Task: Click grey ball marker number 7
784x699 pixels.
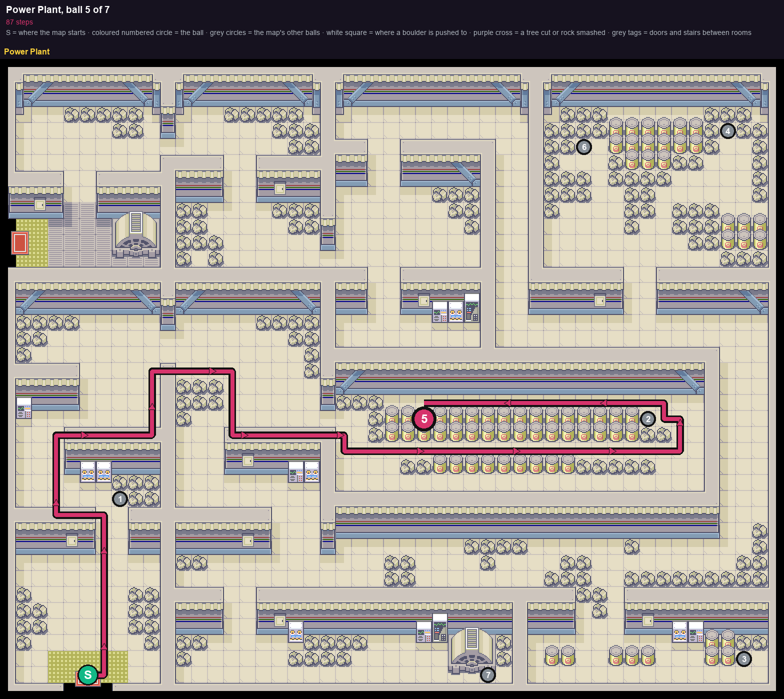Action: click(488, 675)
